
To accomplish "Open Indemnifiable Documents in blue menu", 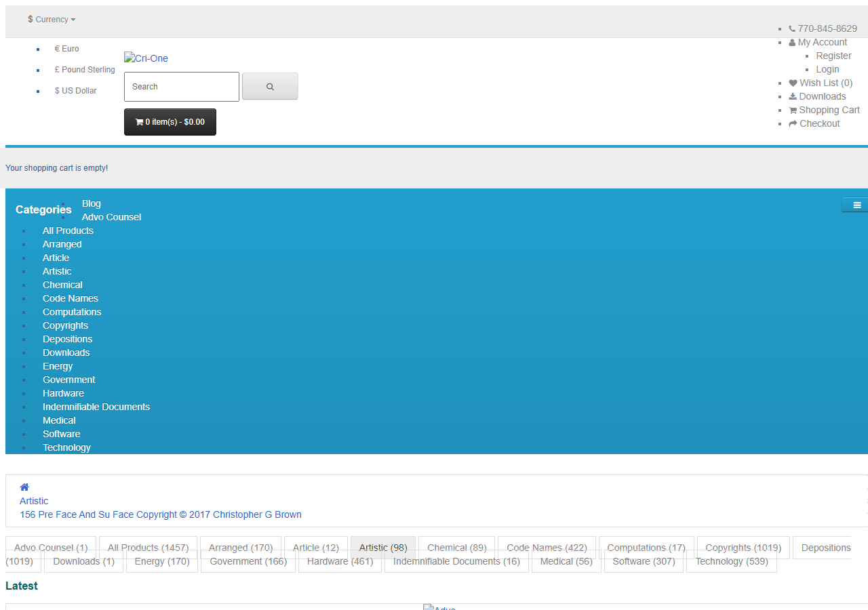I will click(x=96, y=407).
